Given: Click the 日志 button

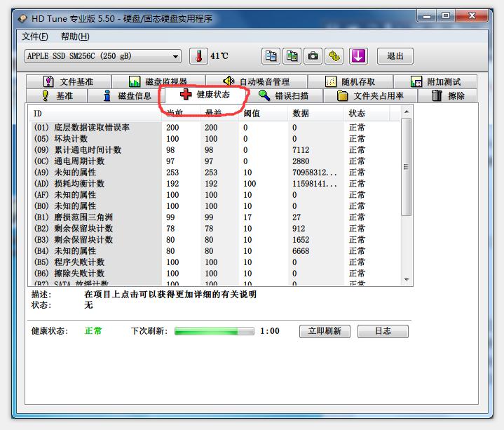Looking at the screenshot, I should click(383, 331).
